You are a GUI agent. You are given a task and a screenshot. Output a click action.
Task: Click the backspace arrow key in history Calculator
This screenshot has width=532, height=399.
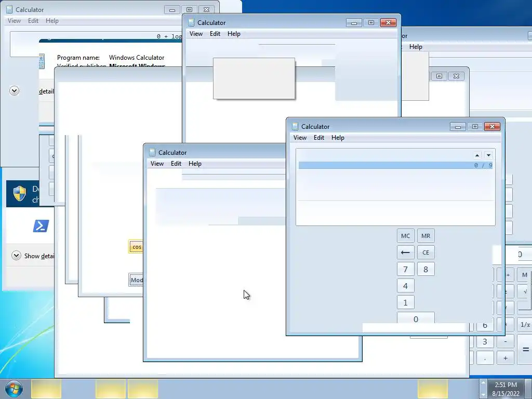[405, 252]
